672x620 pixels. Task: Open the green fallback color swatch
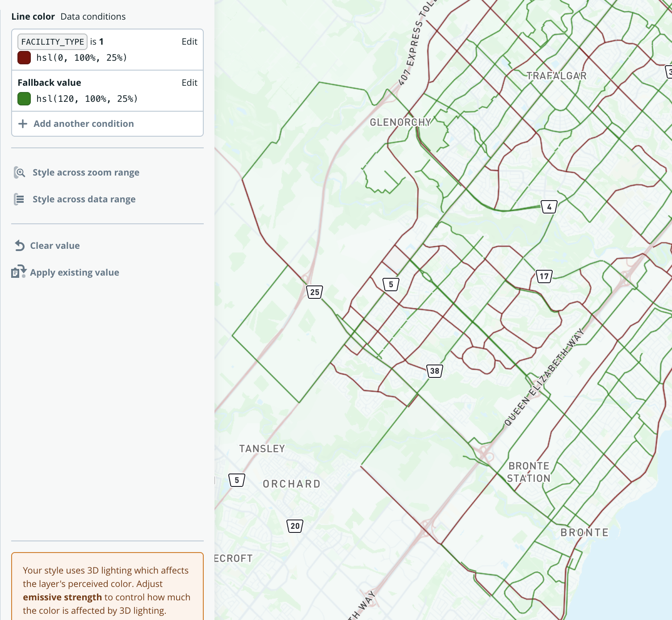(24, 99)
